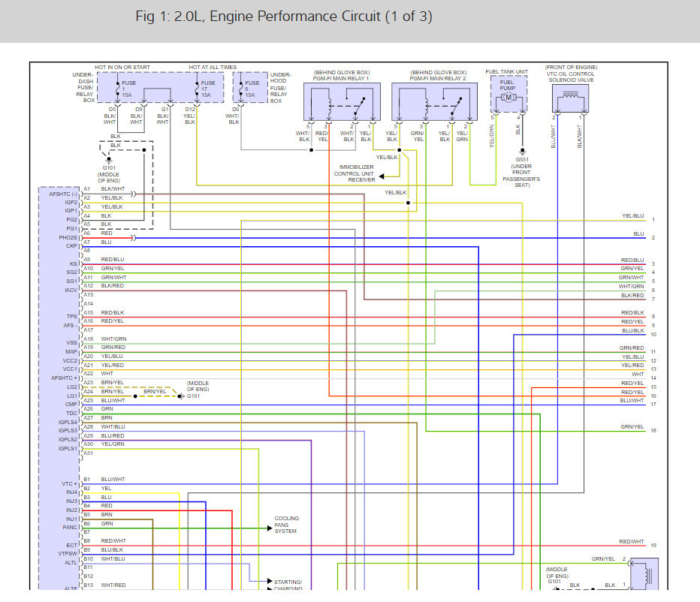
Task: Click the IMMOBILIZER CONTROL UNIT RECEIVER label
Action: coord(355,173)
